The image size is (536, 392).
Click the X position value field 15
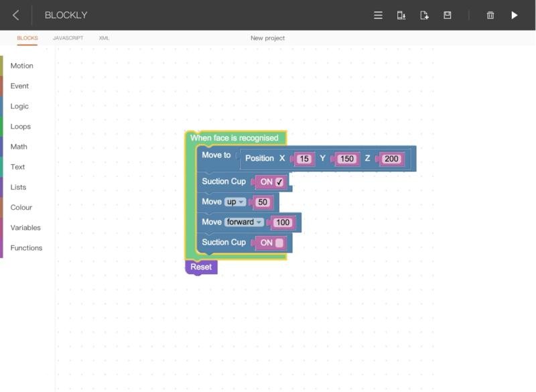(x=305, y=159)
